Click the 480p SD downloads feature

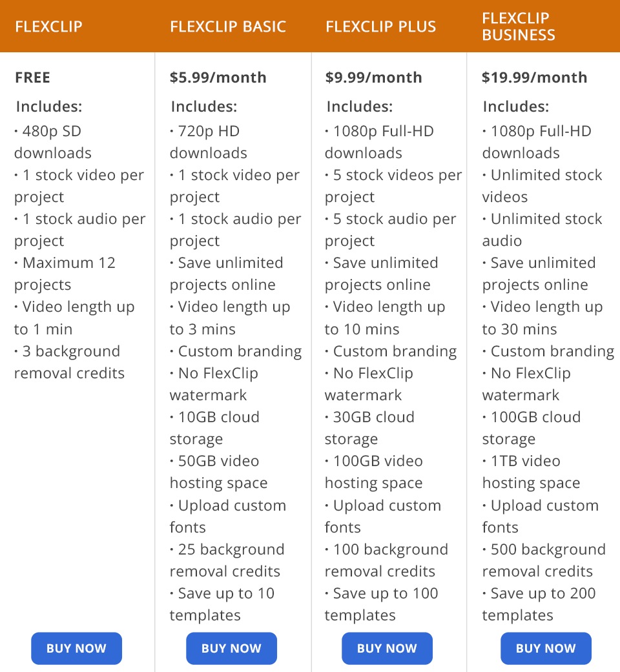(53, 142)
